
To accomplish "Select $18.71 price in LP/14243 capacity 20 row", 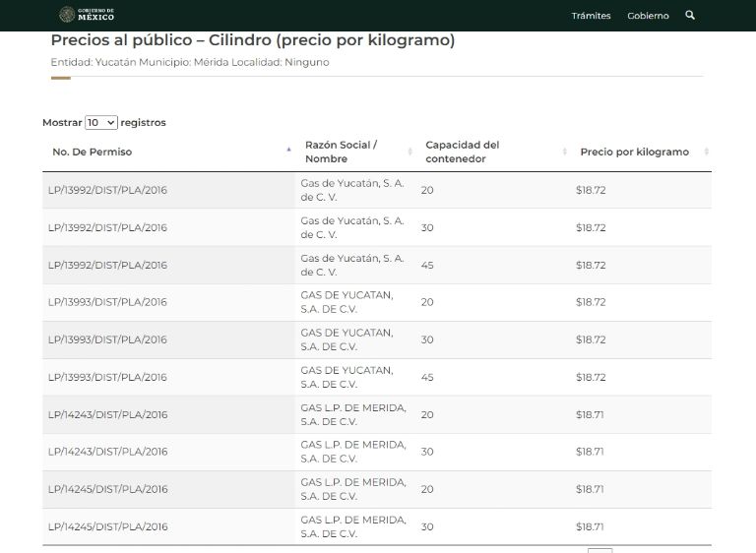I will click(590, 414).
